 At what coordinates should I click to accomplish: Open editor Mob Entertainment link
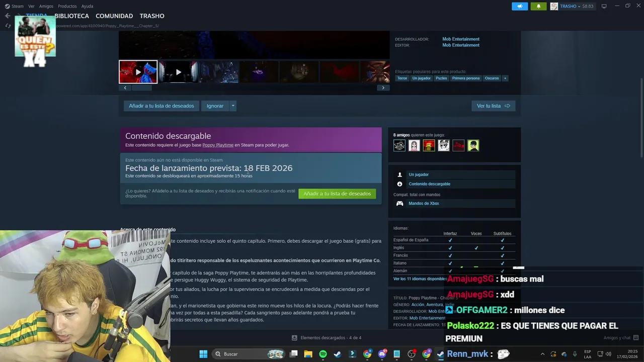(x=461, y=45)
